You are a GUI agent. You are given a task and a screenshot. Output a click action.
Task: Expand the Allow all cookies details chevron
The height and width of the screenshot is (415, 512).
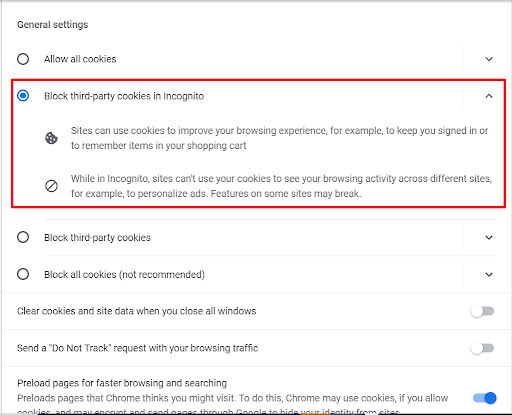point(489,59)
